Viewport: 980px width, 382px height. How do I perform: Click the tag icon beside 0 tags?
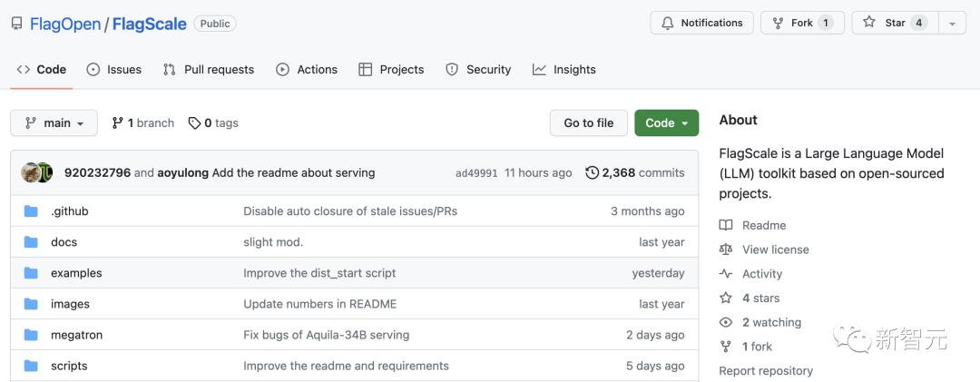[194, 123]
